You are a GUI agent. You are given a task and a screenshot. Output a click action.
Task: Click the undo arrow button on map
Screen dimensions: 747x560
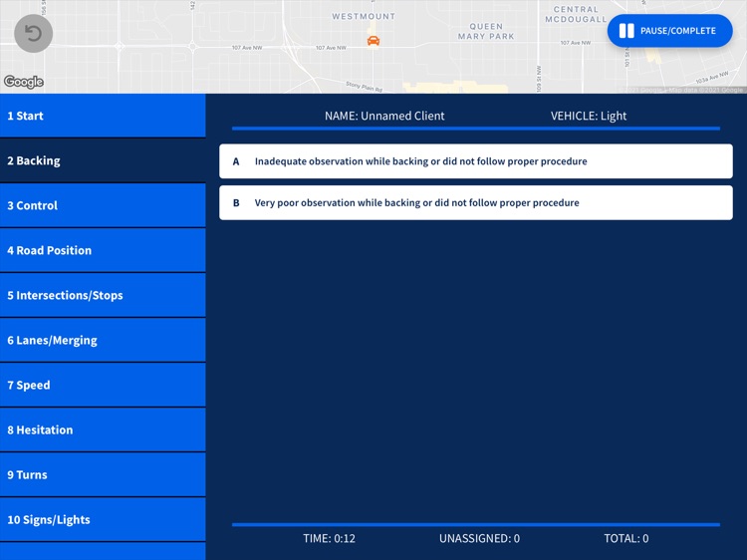[33, 33]
